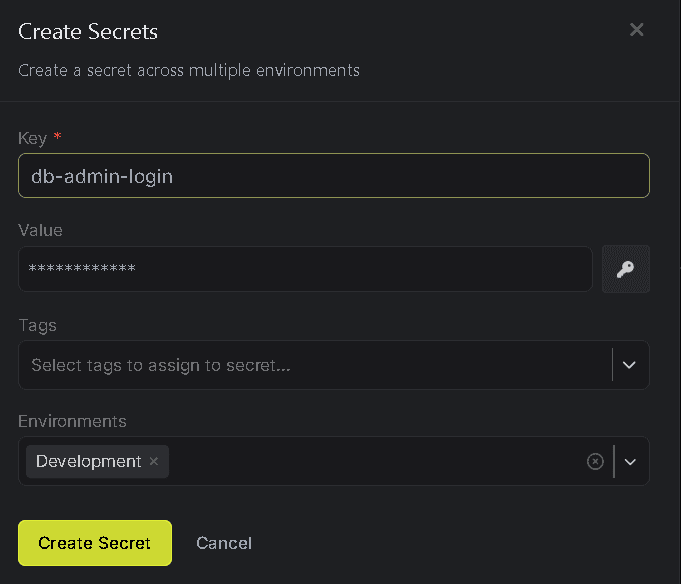Cancel the secret creation
The image size is (681, 584).
(x=224, y=543)
